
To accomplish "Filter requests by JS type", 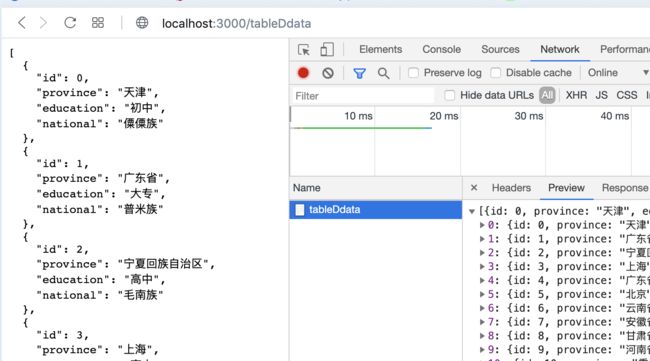I will (601, 95).
